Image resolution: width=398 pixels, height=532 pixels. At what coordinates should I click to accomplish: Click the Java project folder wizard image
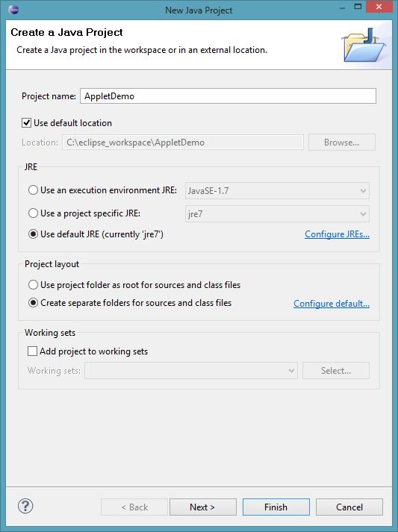(x=364, y=45)
